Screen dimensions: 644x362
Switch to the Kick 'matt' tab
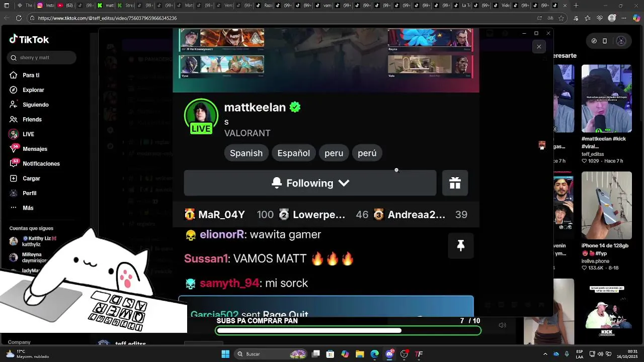(x=106, y=6)
